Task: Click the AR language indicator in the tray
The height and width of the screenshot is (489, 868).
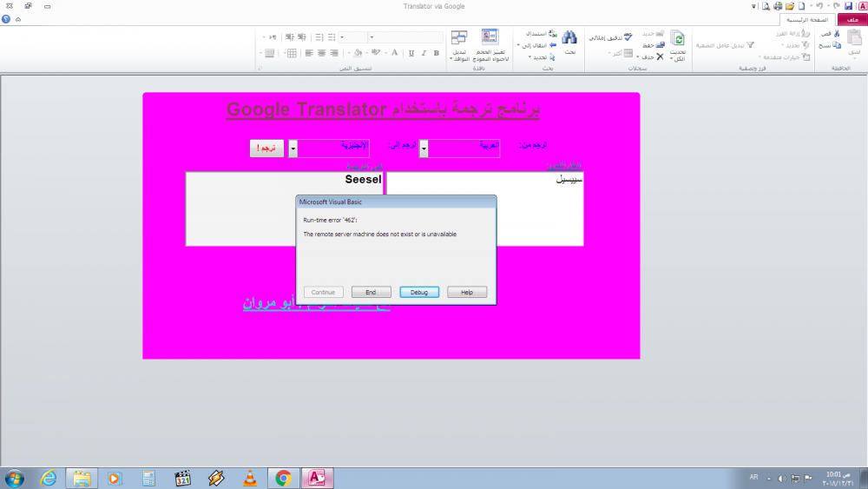Action: (754, 478)
